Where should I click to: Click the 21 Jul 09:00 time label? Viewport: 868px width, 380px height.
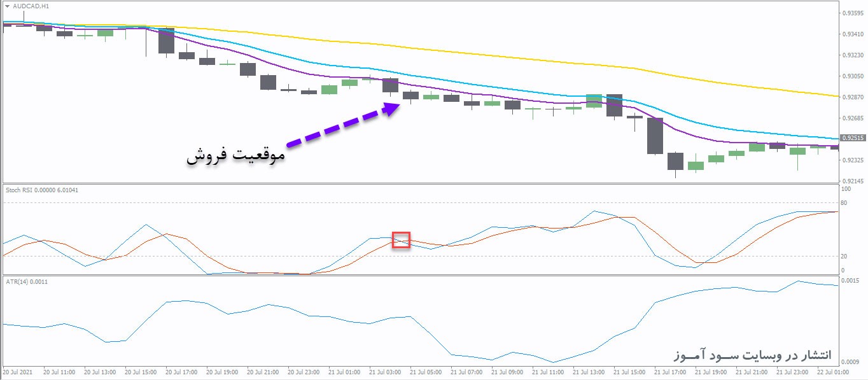[x=507, y=371]
